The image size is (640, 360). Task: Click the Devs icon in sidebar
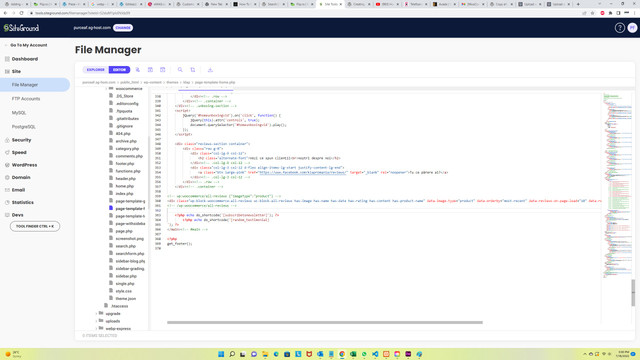pos(7,215)
